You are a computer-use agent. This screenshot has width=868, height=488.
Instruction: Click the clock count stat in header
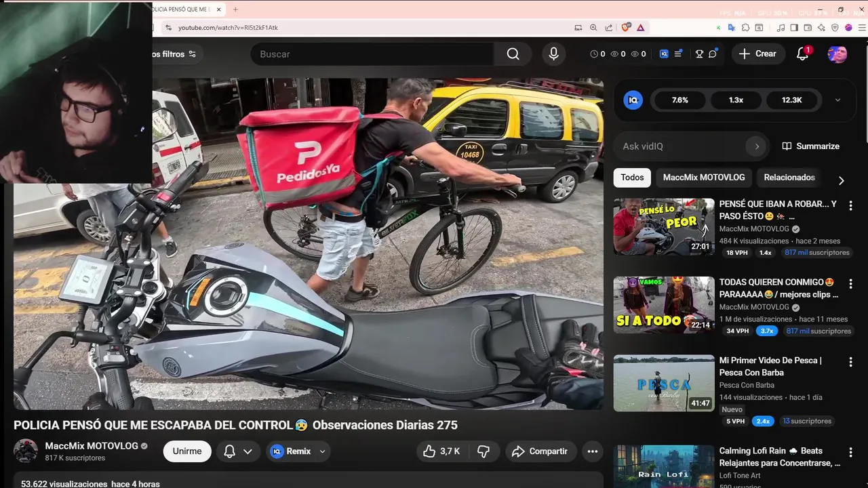[x=597, y=54]
